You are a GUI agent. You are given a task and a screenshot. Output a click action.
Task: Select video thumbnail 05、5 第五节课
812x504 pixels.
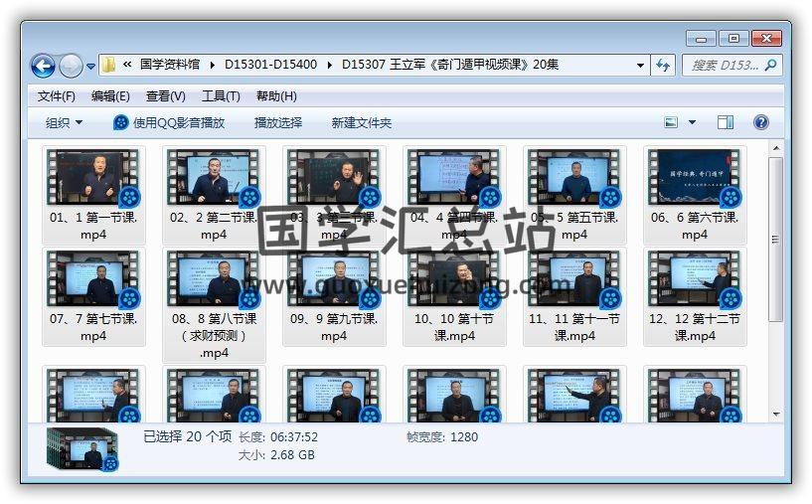573,178
